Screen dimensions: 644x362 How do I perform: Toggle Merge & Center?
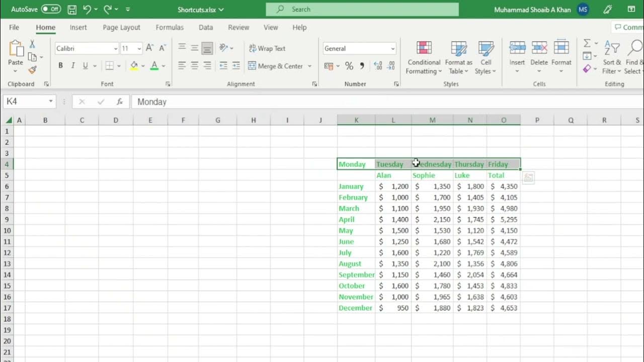276,66
